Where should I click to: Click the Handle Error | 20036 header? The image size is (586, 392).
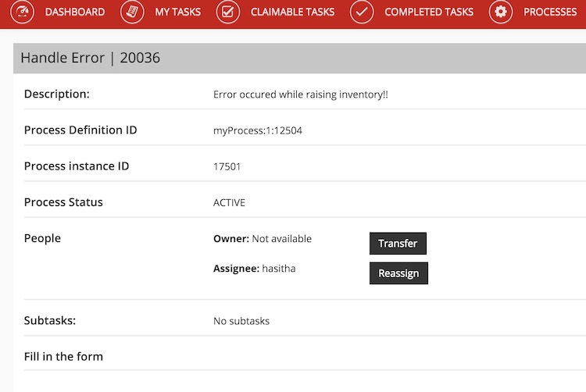(x=91, y=58)
